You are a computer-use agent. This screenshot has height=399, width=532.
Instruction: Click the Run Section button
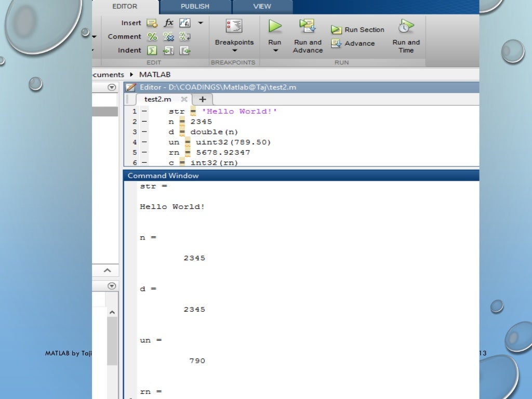point(358,30)
